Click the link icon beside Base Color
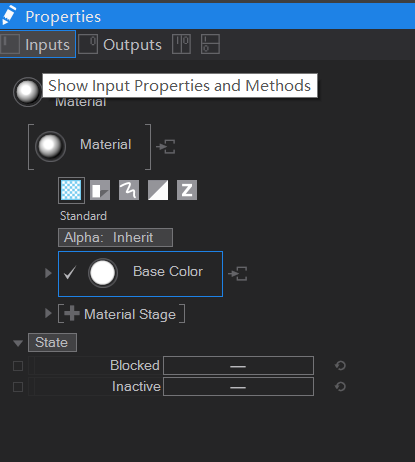Image resolution: width=415 pixels, height=462 pixels. (238, 274)
